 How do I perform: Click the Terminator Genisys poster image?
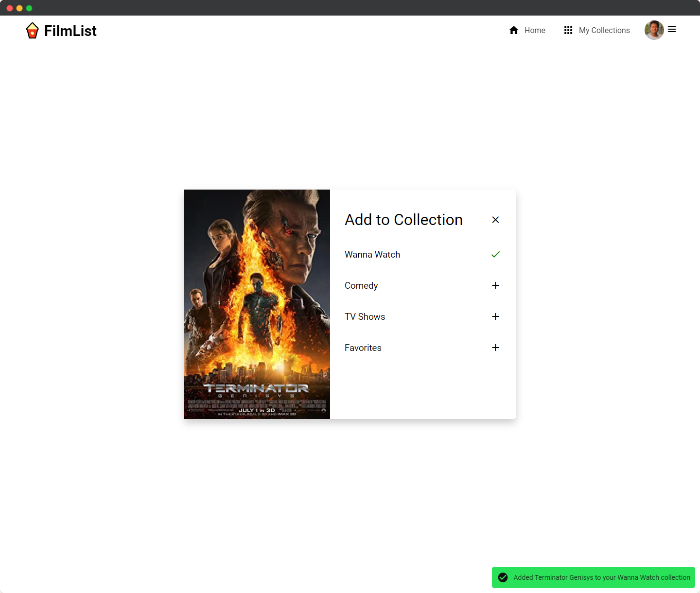[257, 304]
